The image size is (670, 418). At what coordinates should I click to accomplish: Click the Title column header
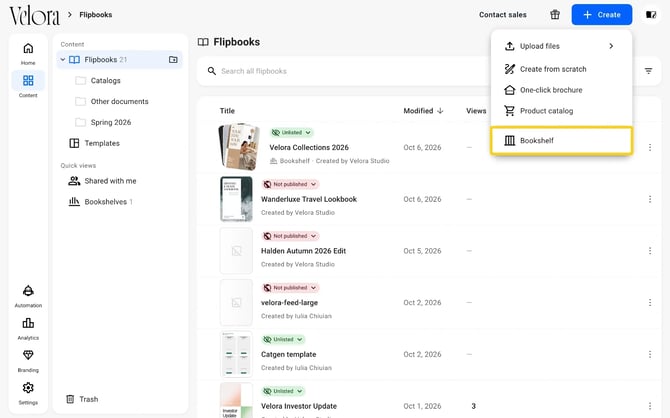(x=227, y=111)
